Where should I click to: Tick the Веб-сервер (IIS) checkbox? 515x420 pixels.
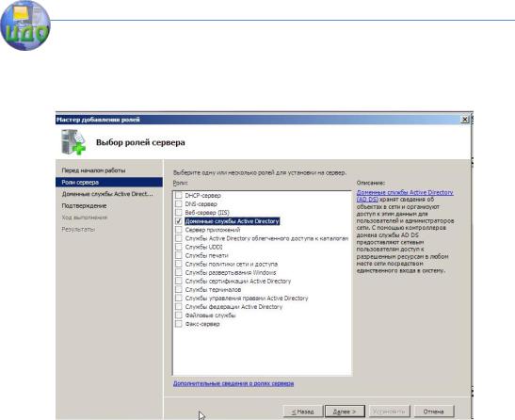[178, 212]
